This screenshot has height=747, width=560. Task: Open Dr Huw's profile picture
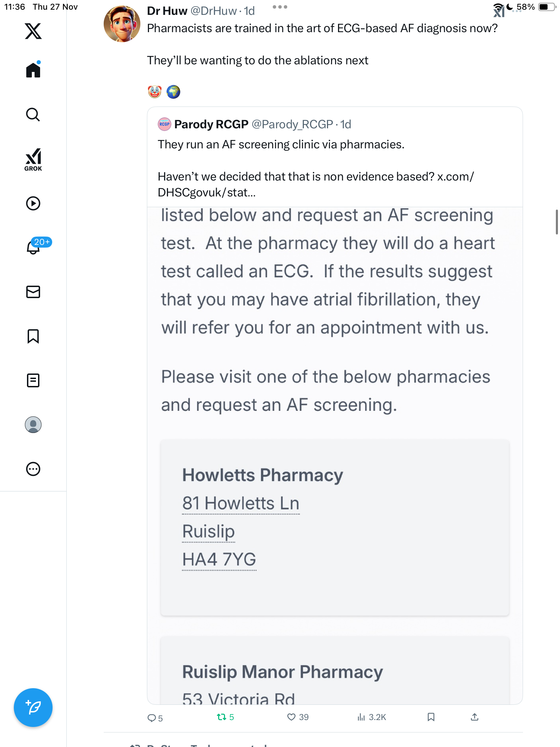[x=122, y=24]
